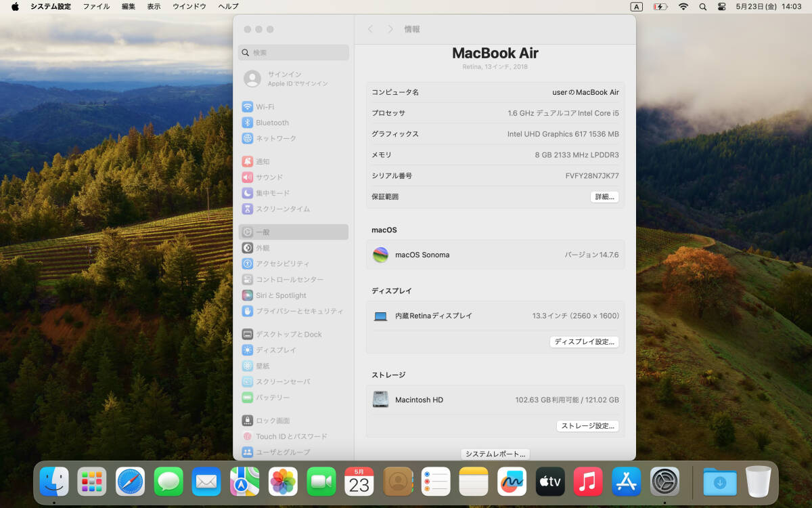This screenshot has height=508, width=812.
Task: Open Photos from the Dock
Action: (283, 482)
